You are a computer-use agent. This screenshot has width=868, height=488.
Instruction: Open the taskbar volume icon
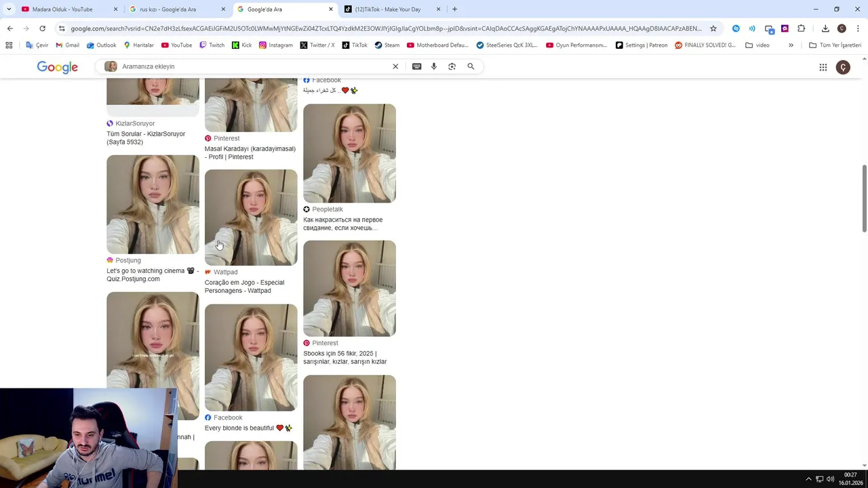831,479
